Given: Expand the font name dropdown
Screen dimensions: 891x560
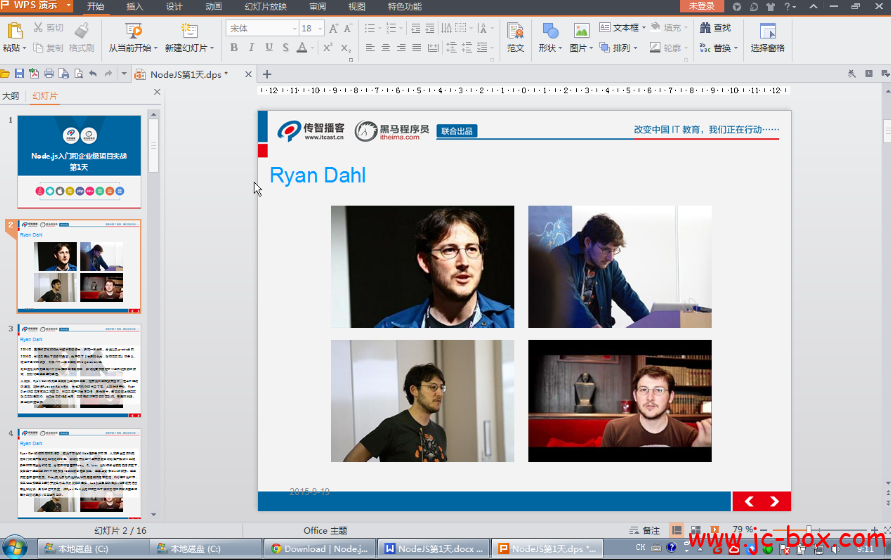Looking at the screenshot, I should pos(292,28).
